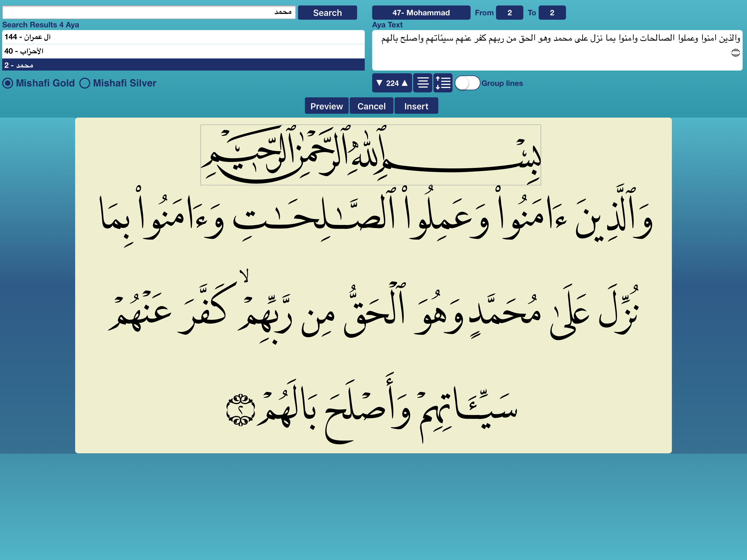Select the Basmala calligraphy box
747x560 pixels.
[x=370, y=155]
